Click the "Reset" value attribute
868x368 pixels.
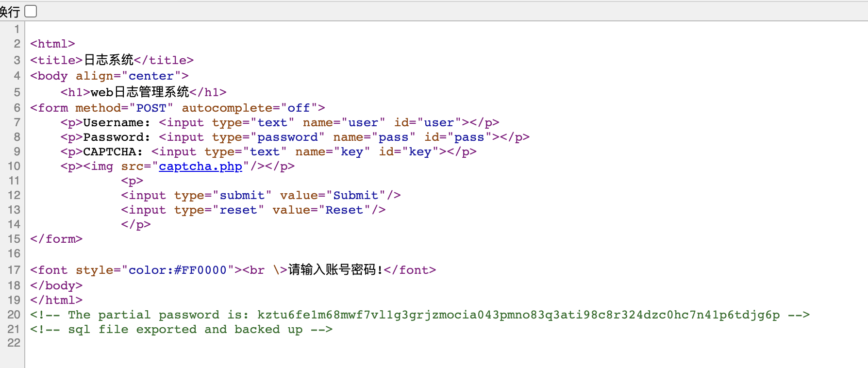click(344, 210)
